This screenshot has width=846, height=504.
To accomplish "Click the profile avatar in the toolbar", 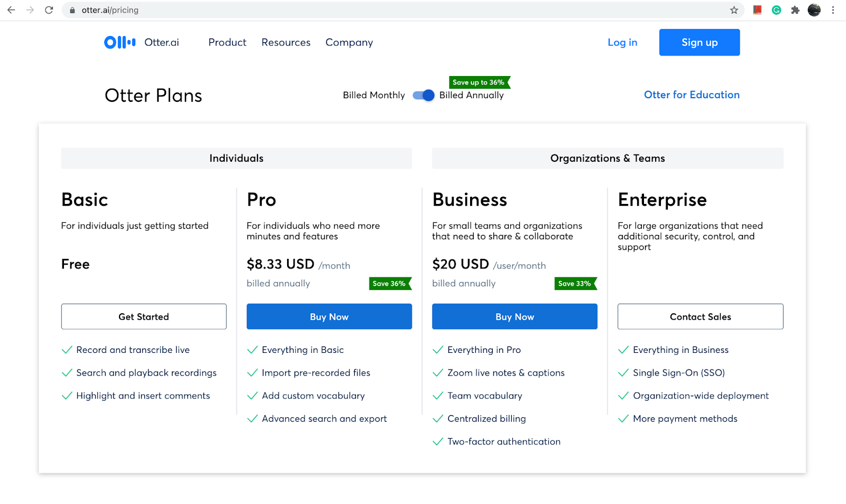I will click(814, 10).
